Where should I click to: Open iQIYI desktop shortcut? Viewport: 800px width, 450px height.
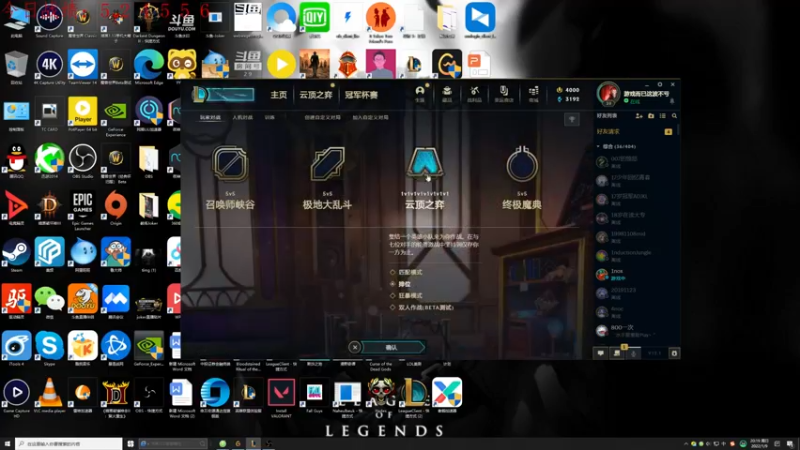[314, 19]
